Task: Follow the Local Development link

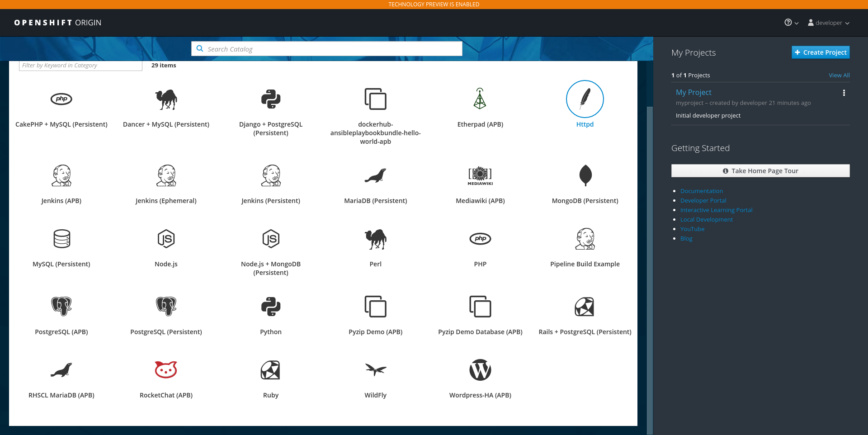Action: pyautogui.click(x=707, y=220)
